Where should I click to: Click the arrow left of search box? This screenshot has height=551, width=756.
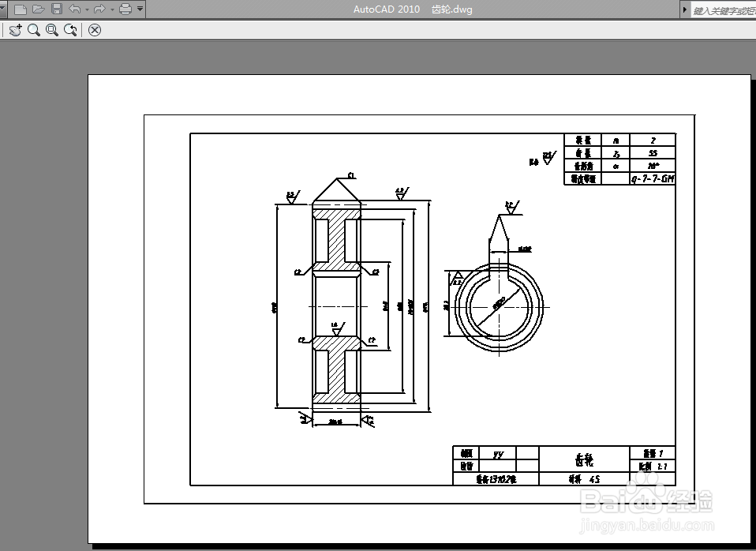685,9
